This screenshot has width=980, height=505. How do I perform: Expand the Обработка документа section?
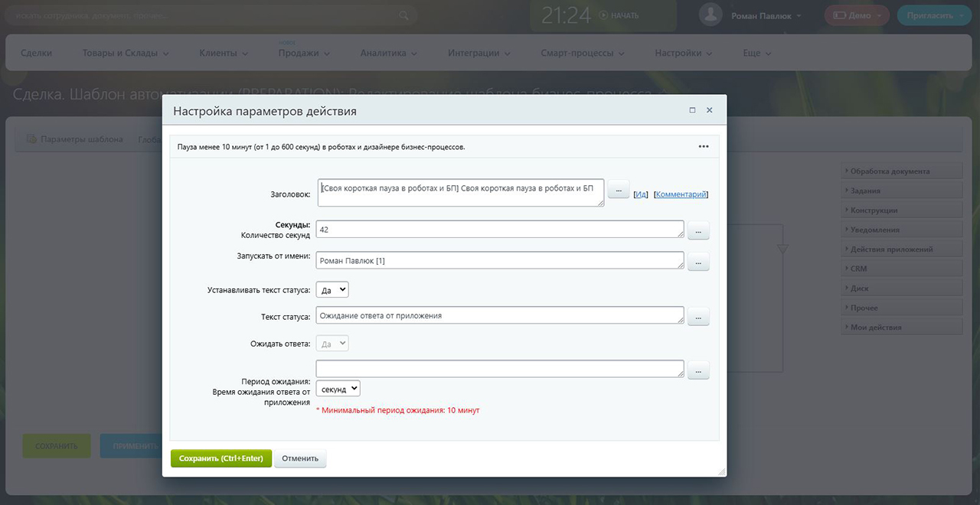pos(900,171)
